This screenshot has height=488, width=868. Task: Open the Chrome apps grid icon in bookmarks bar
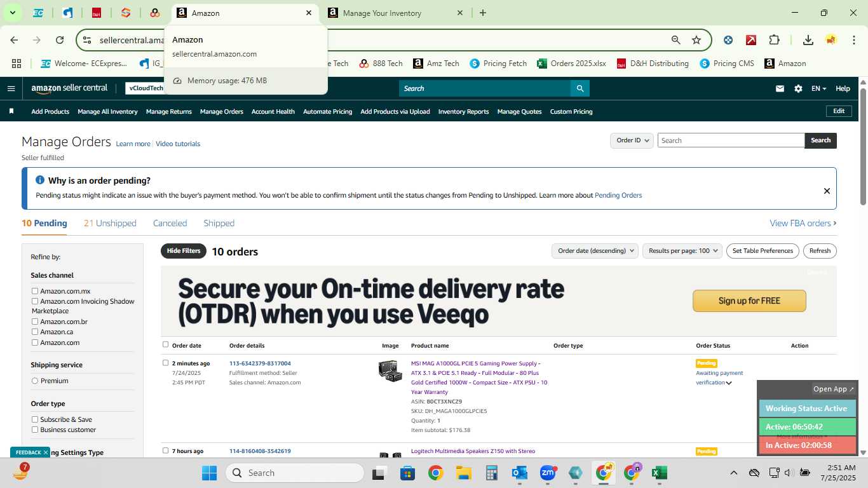(x=17, y=64)
